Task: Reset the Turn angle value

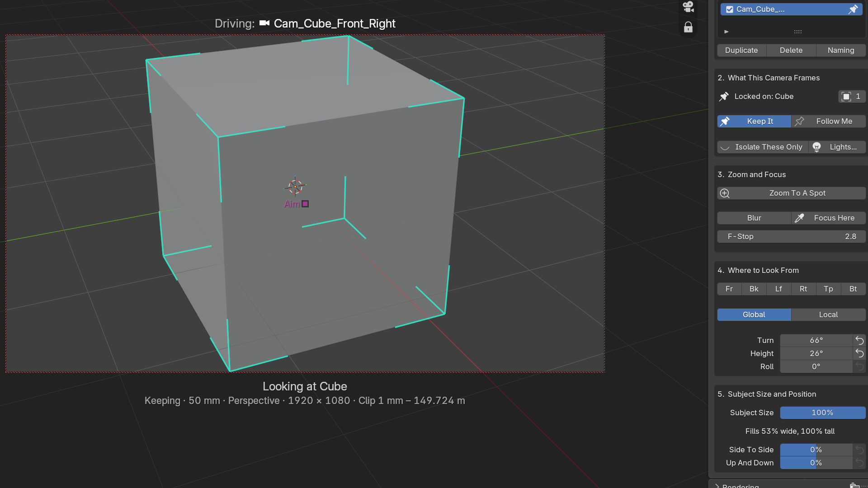Action: coord(859,340)
